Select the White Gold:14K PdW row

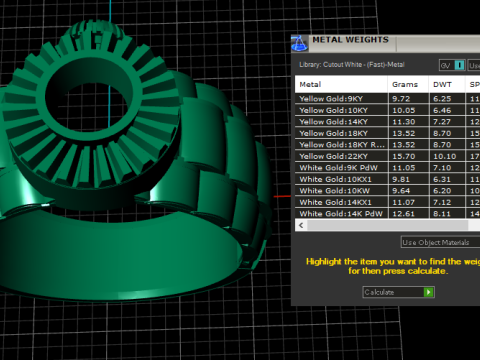point(387,213)
